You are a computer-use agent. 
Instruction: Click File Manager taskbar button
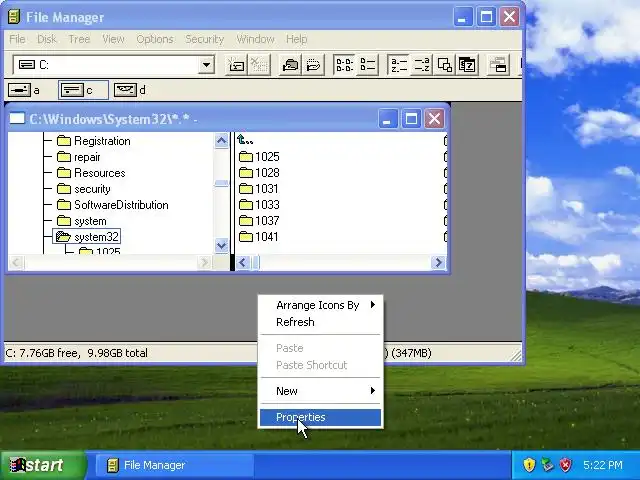(175, 465)
